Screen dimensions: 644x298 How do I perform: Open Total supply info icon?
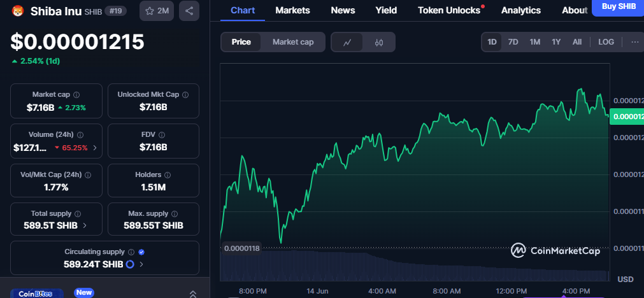point(78,214)
